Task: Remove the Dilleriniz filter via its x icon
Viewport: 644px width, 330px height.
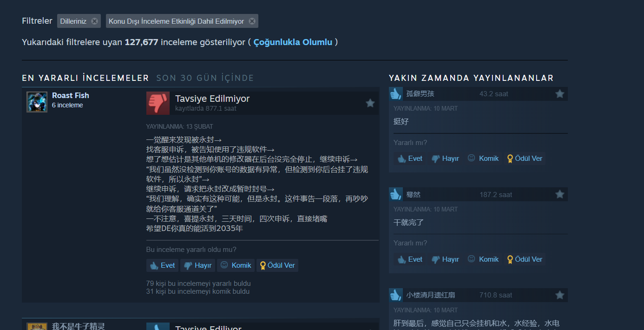Action: coord(94,21)
